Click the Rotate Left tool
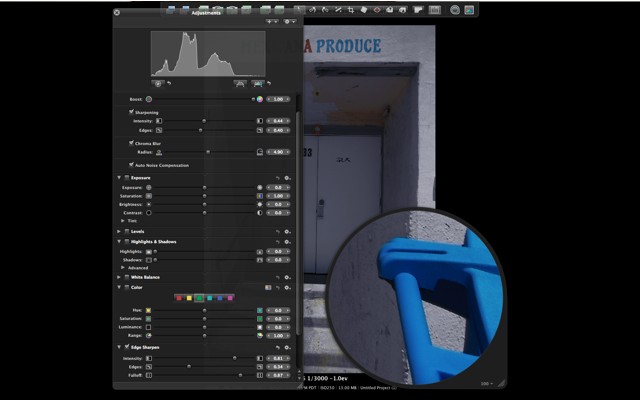This screenshot has width=640, height=400. [x=312, y=10]
